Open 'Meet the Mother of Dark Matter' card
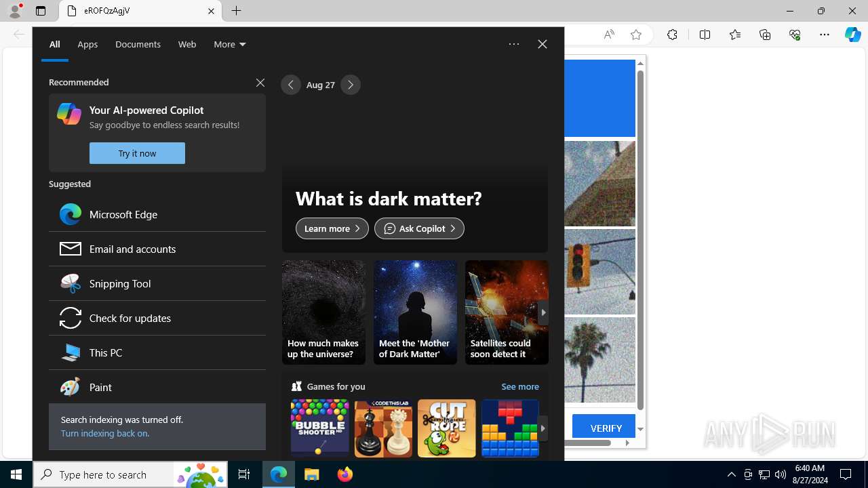 [415, 312]
